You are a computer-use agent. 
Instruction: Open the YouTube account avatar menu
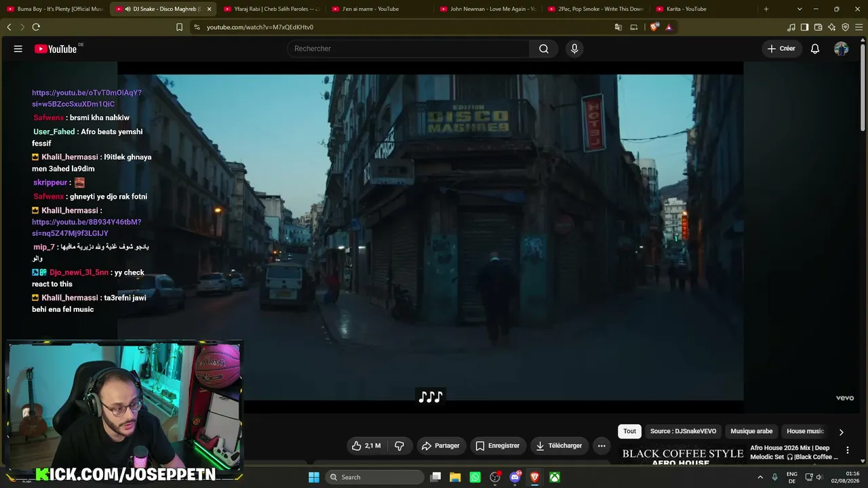click(x=841, y=49)
